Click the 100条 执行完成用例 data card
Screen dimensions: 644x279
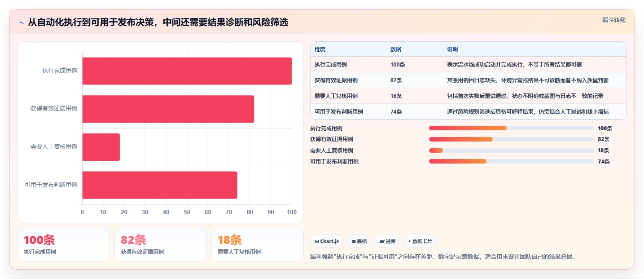[63, 244]
